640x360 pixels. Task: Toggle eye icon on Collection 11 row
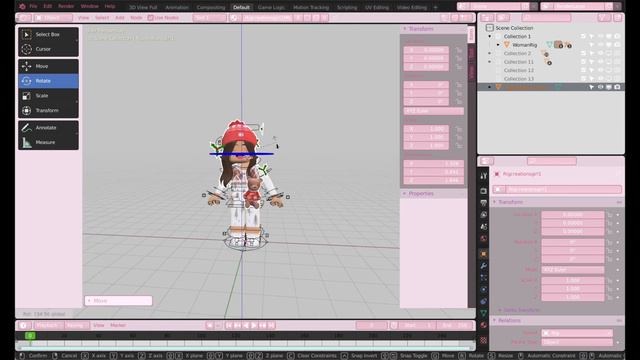600,62
